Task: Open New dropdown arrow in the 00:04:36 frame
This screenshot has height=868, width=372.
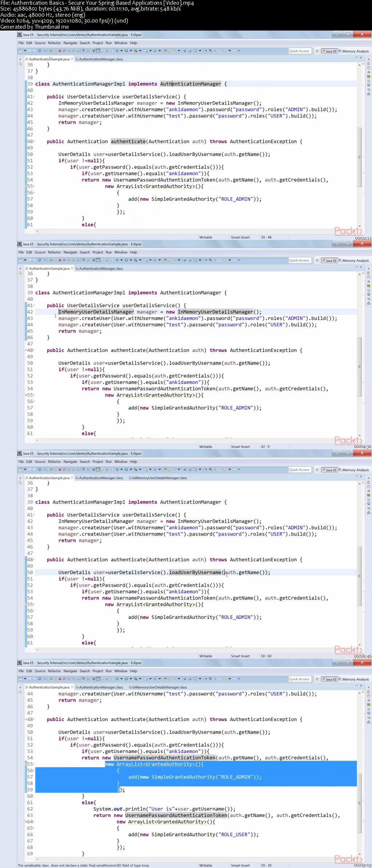Action: [25, 260]
